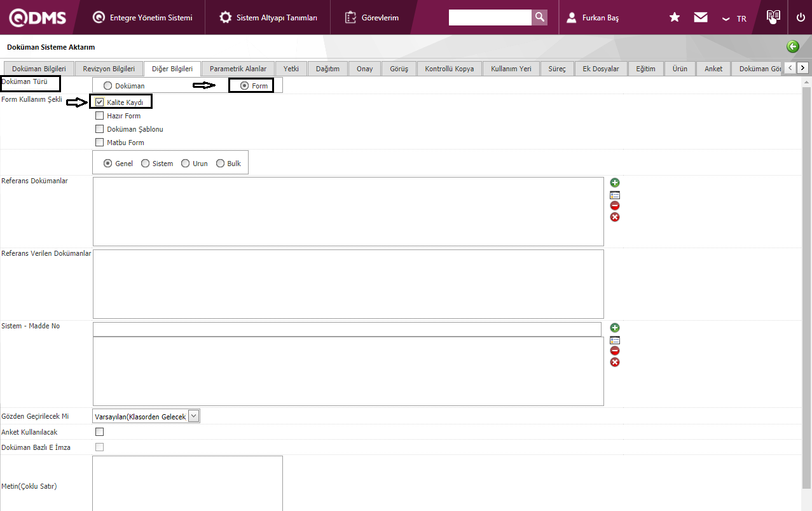Remove selected Sistem - Madde No item, red minus
The width and height of the screenshot is (812, 511).
[x=615, y=351]
